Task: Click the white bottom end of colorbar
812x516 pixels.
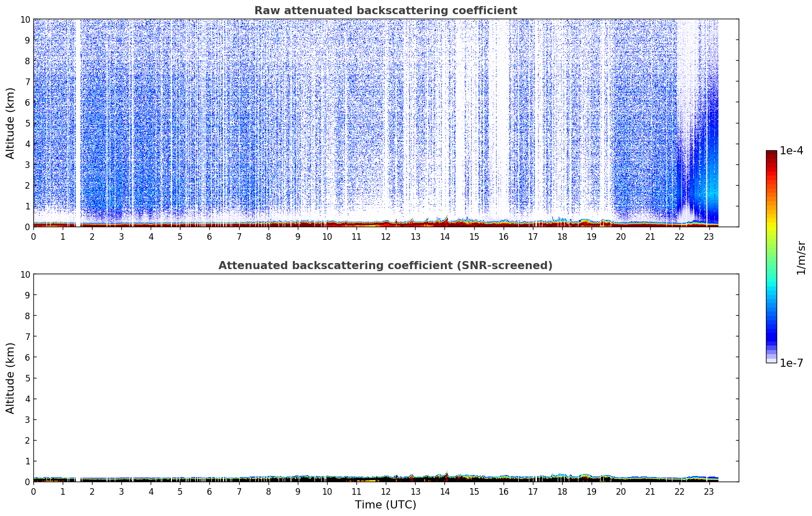Action: [x=771, y=360]
